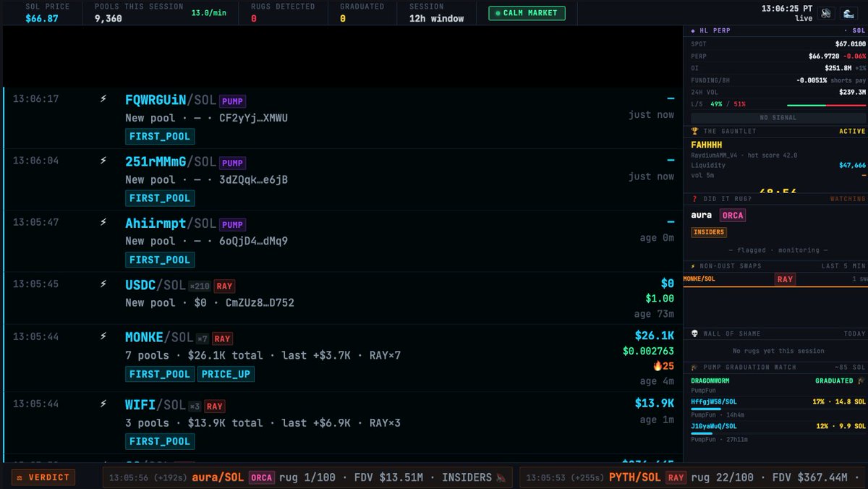Viewport: 868px width, 489px height.
Task: Click the FIRST_POOL tag under MONKE/SOL
Action: pos(160,374)
